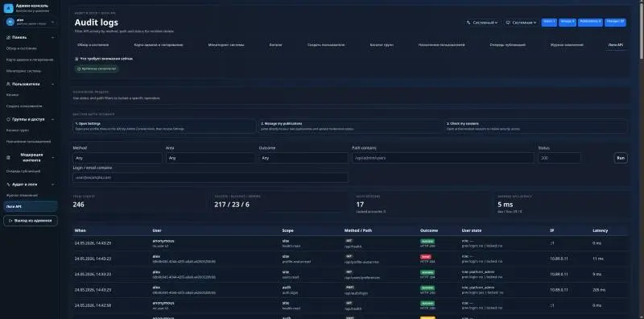
Task: Open the Method filter dropdown
Action: [118, 158]
